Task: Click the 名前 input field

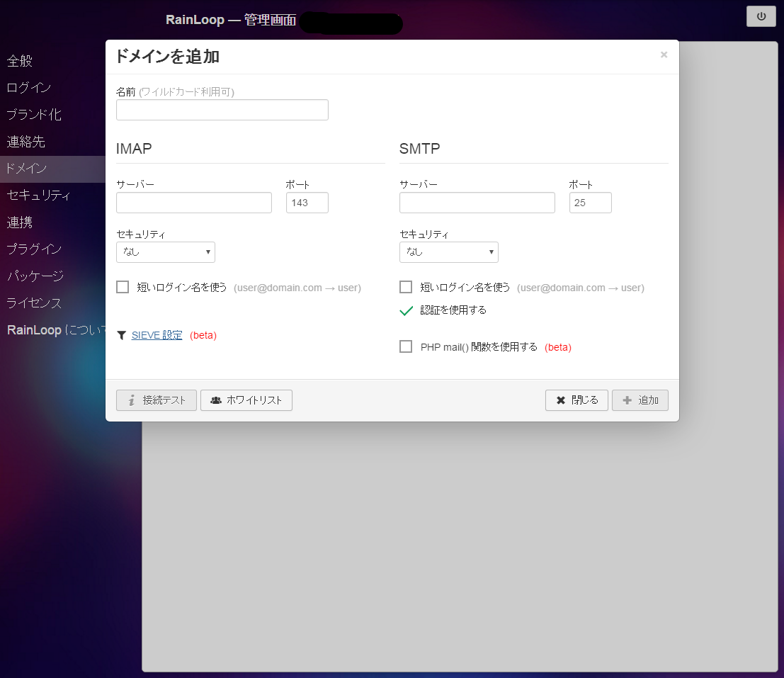Action: 222,110
